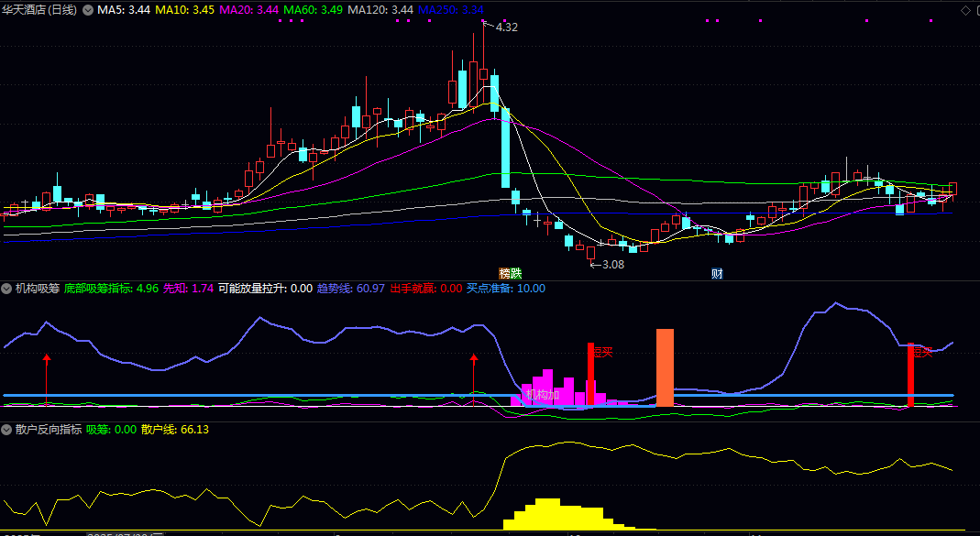Click the 财 financial report marker
The width and height of the screenshot is (980, 536).
(x=717, y=273)
